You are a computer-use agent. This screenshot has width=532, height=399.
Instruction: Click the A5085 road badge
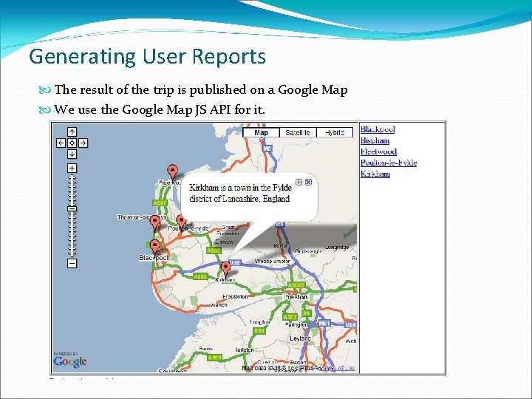(296, 284)
